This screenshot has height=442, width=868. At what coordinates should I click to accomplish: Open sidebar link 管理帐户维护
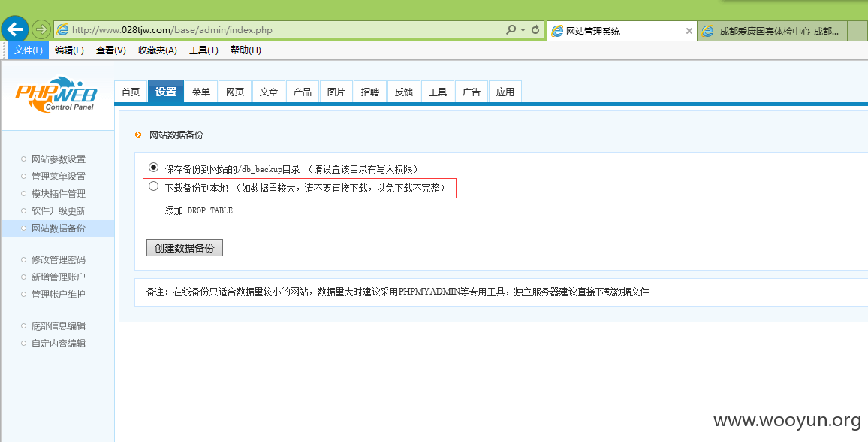tap(58, 294)
